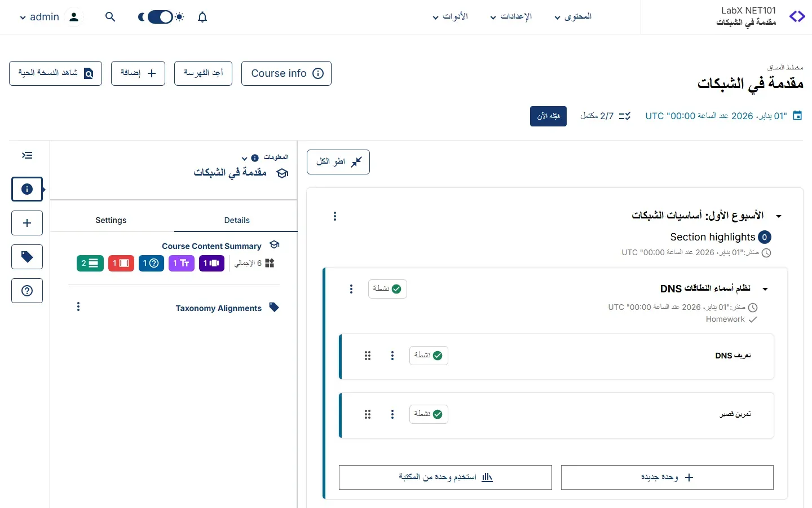
Task: Collapse the الأسبوع الأول section
Action: tap(779, 216)
